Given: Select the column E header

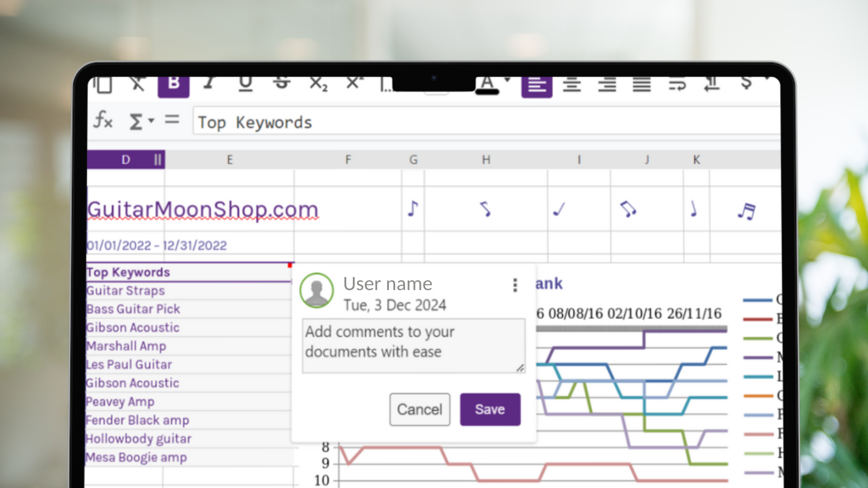Looking at the screenshot, I should pos(230,160).
